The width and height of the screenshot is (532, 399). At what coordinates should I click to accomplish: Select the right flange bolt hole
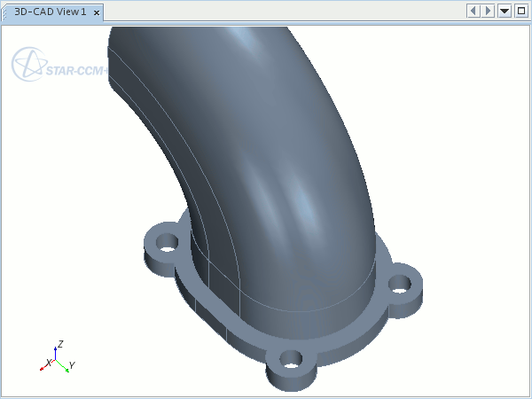pyautogui.click(x=401, y=285)
